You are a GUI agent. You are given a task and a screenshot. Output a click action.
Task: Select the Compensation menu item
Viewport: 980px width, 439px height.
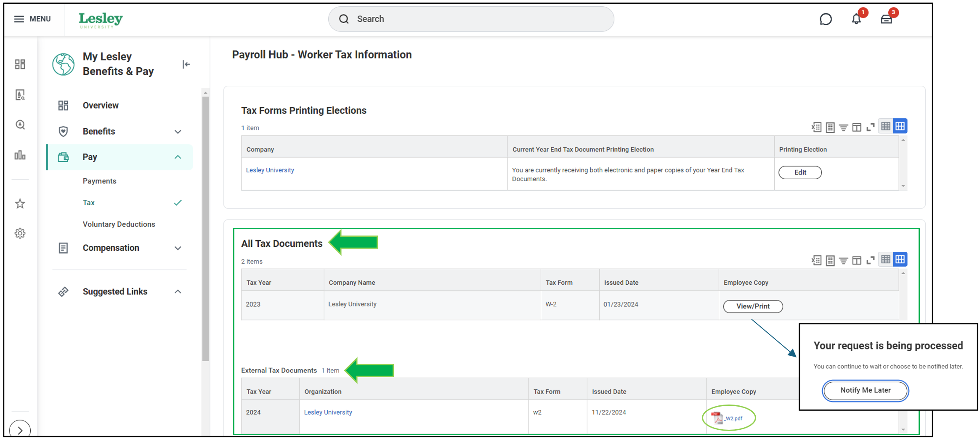pyautogui.click(x=111, y=248)
